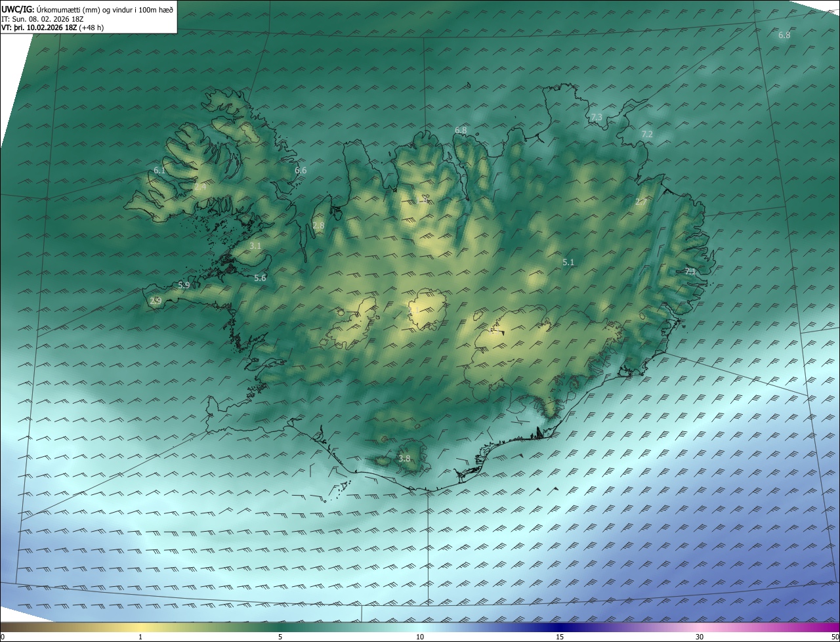Click the 3.1 value label
Screen dimensions: 840x642
pyautogui.click(x=255, y=246)
